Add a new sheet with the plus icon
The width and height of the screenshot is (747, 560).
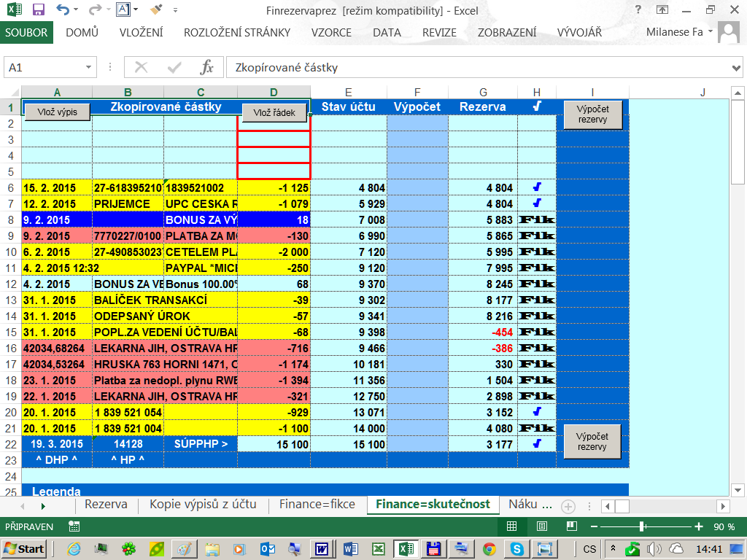click(568, 505)
